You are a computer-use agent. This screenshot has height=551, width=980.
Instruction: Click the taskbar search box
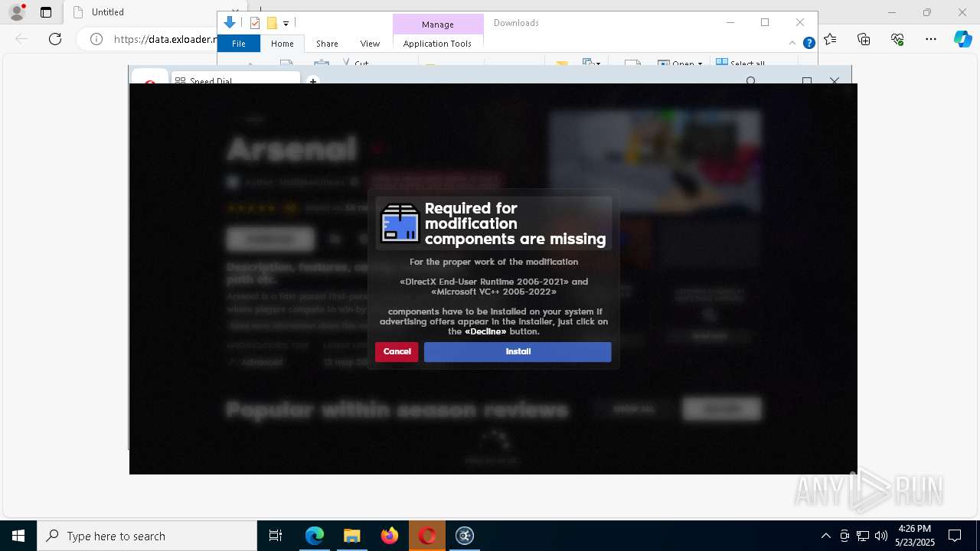click(x=147, y=536)
